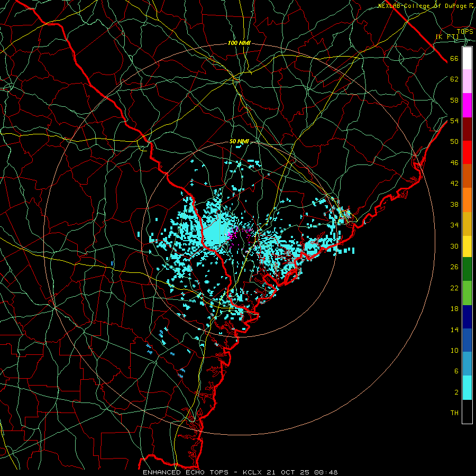
Task: Click the "TH" threshold label
Action: pos(454,413)
